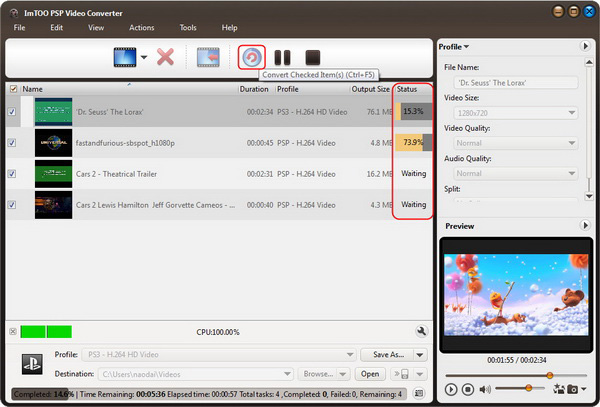Open the wrench settings icon

[421, 331]
